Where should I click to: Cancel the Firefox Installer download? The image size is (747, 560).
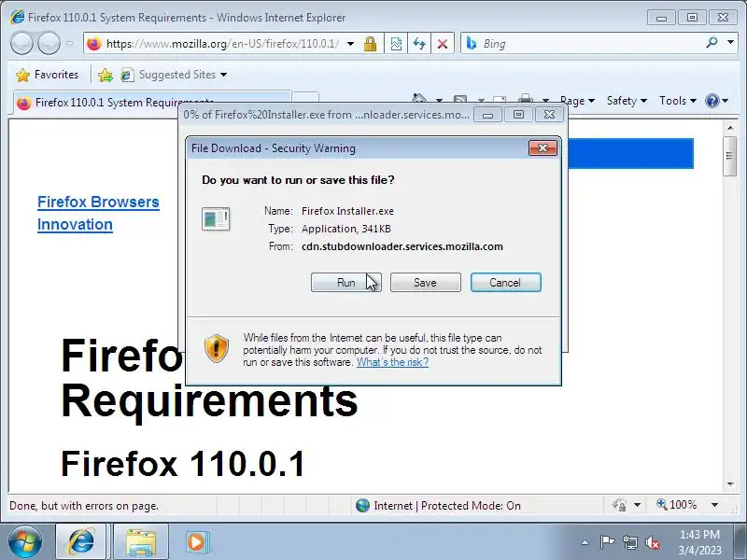coord(505,283)
